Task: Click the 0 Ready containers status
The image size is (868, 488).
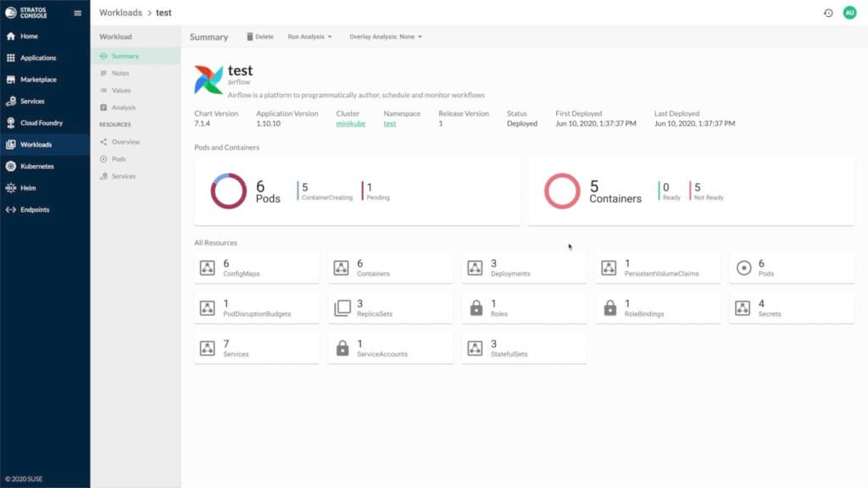Action: pos(670,191)
